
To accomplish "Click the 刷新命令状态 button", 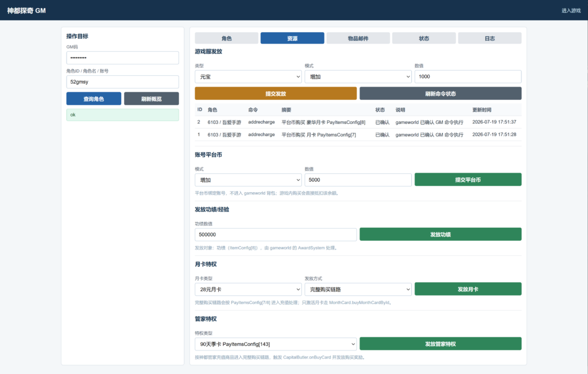I will pos(440,93).
